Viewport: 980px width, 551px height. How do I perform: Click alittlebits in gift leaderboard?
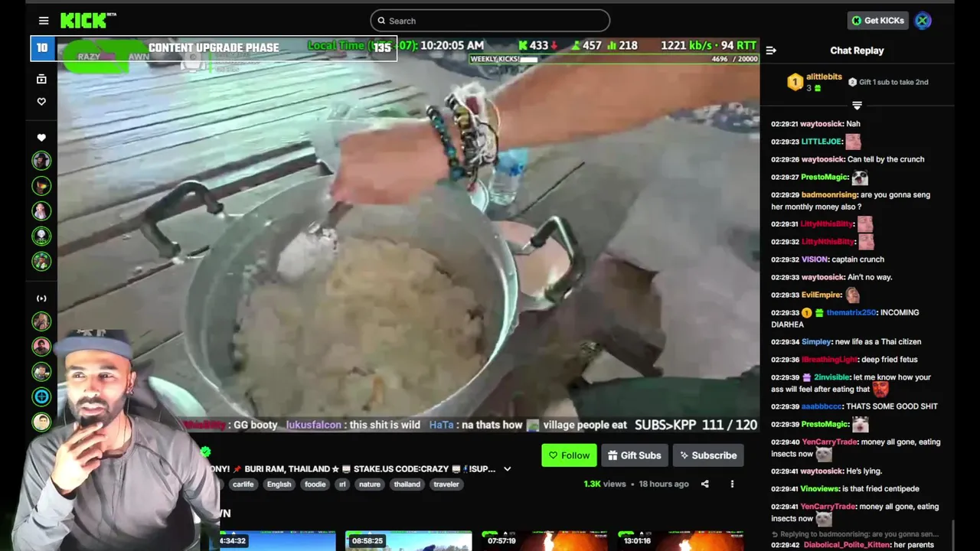824,77
